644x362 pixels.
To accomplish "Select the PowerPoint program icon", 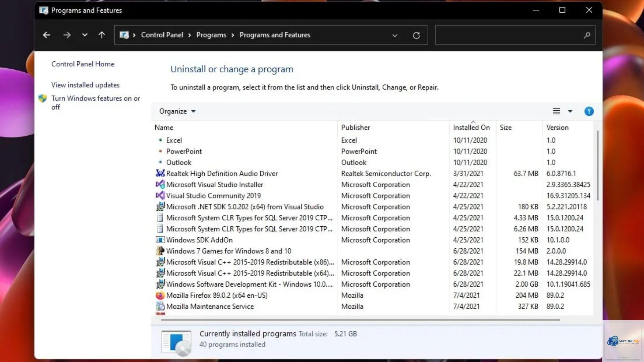I will [x=160, y=151].
